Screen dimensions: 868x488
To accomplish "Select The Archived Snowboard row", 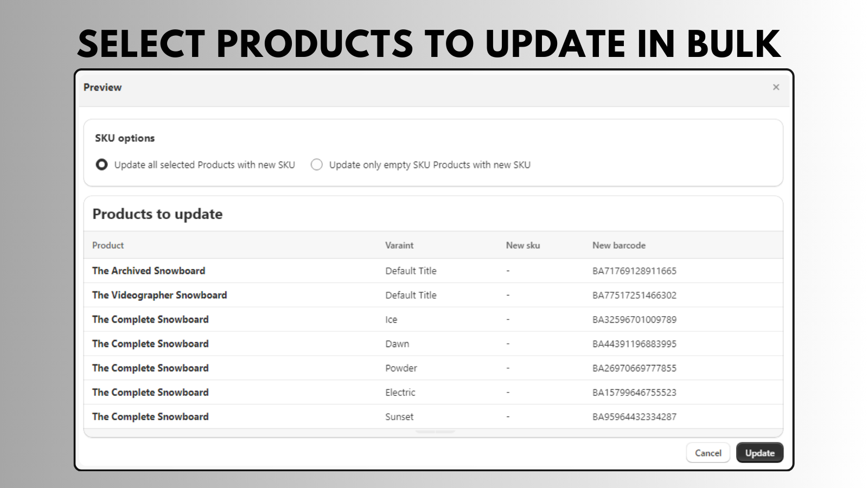I will click(149, 271).
